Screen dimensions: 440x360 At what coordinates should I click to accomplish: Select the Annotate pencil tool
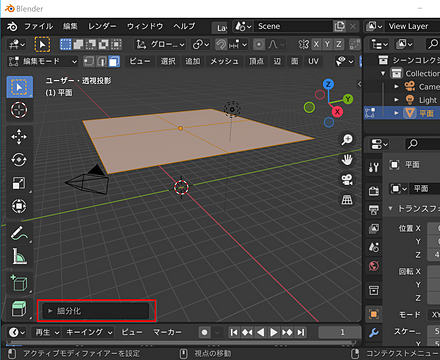(x=19, y=233)
